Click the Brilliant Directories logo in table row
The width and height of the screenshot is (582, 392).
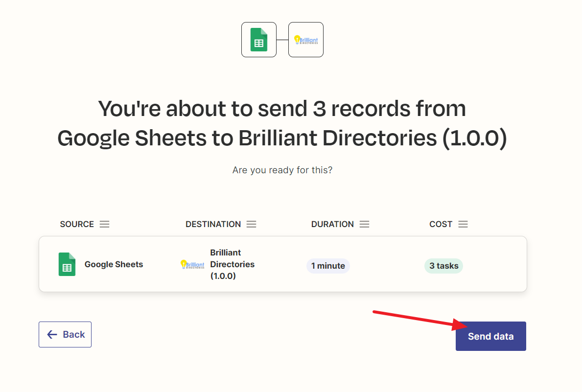tap(192, 264)
